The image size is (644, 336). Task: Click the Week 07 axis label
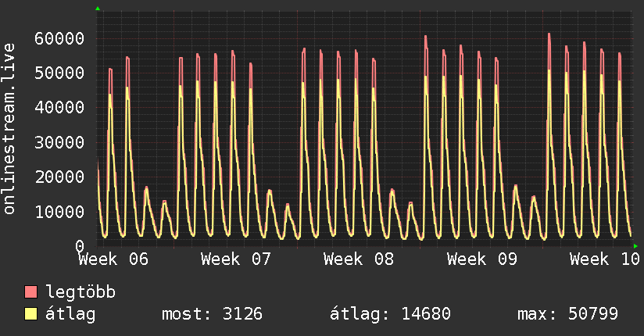(236, 259)
